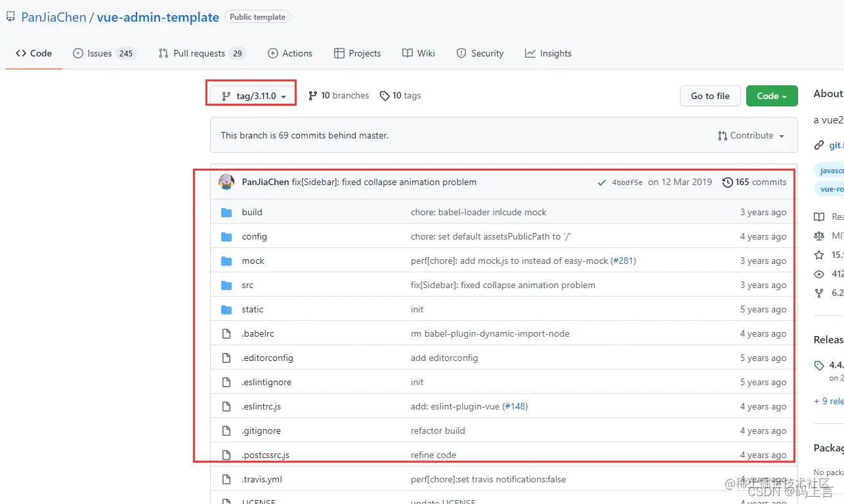Open the .babelrc file
This screenshot has width=844, height=504.
[258, 333]
